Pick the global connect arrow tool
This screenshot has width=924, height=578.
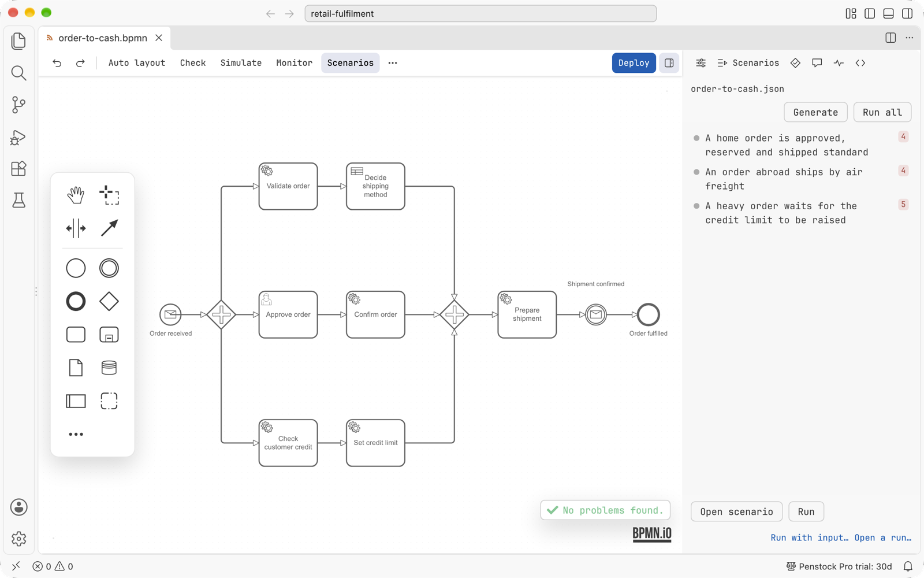109,228
